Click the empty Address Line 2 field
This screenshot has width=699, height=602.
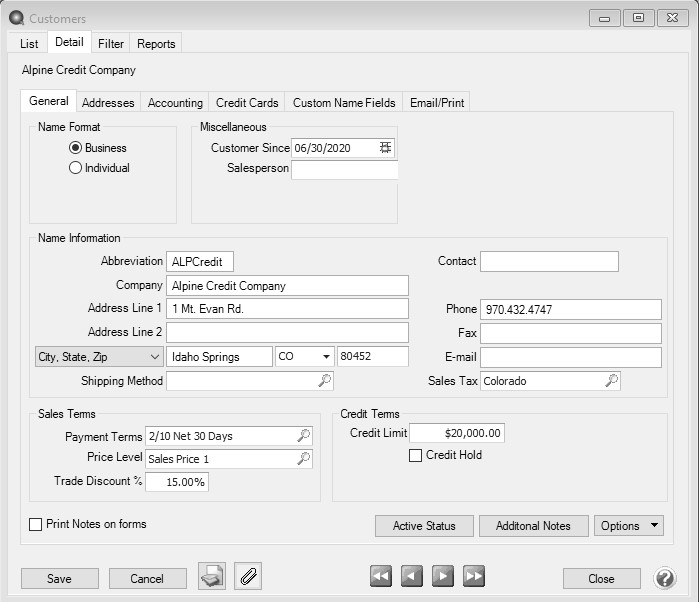(287, 332)
